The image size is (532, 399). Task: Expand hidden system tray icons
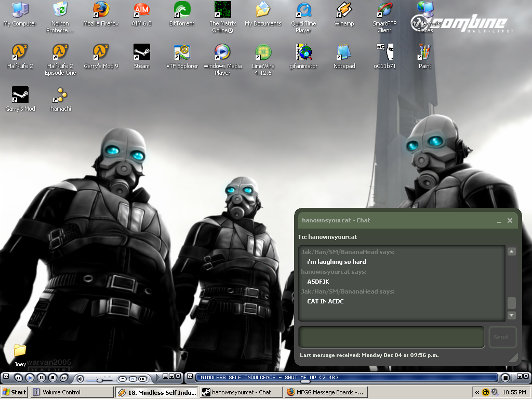click(476, 392)
